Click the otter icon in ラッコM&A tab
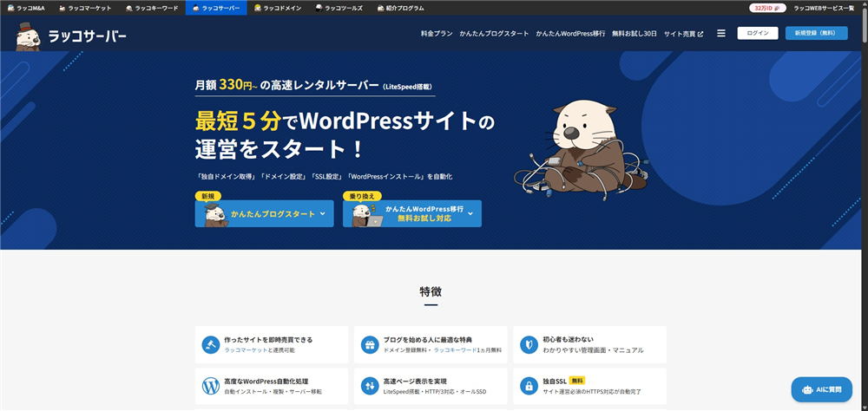The height and width of the screenshot is (411, 868). [x=11, y=9]
